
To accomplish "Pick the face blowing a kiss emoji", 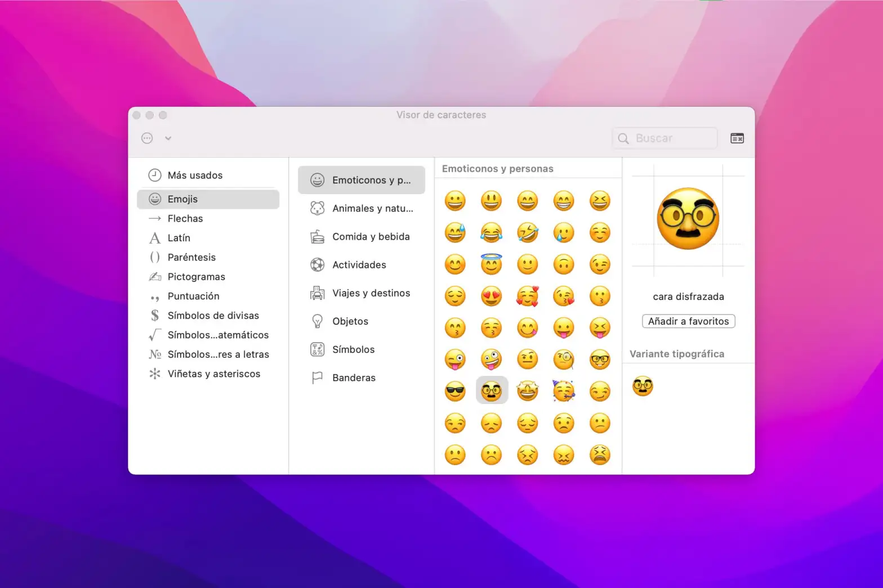I will pyautogui.click(x=564, y=296).
